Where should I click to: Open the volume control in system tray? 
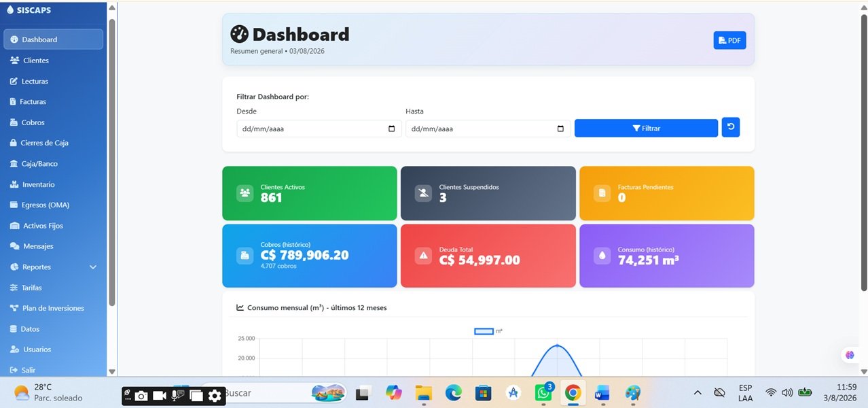pyautogui.click(x=787, y=393)
